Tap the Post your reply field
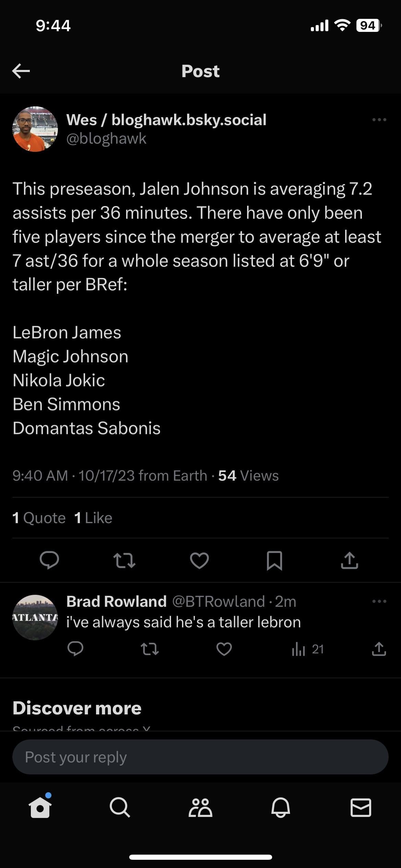Image resolution: width=401 pixels, height=868 pixels. [x=200, y=757]
